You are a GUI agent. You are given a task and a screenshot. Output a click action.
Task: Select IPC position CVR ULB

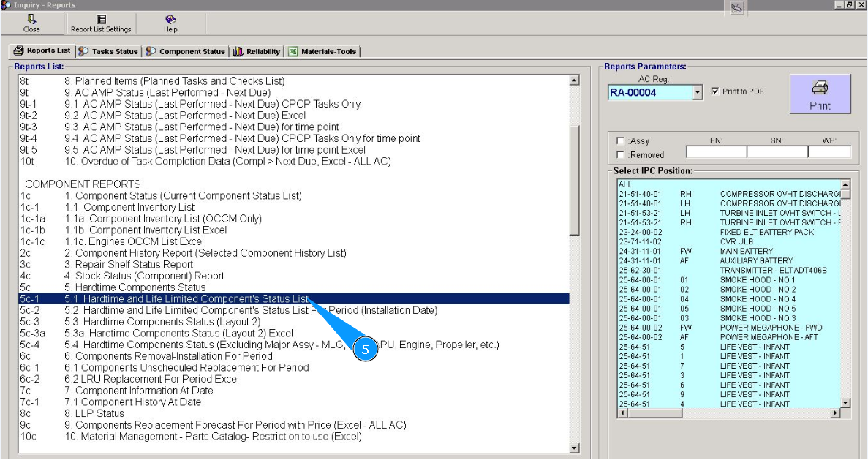(x=730, y=241)
